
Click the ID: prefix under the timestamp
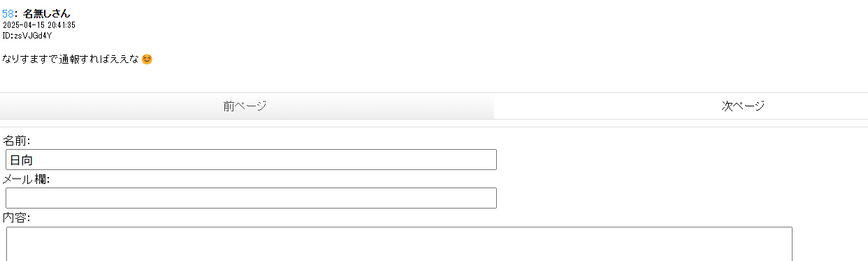[x=8, y=35]
